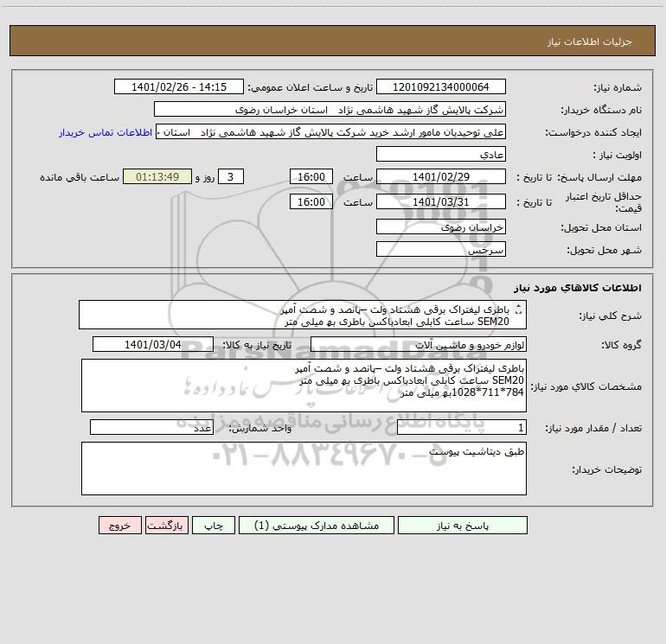Click the پاسخ به نیاز button

463,525
